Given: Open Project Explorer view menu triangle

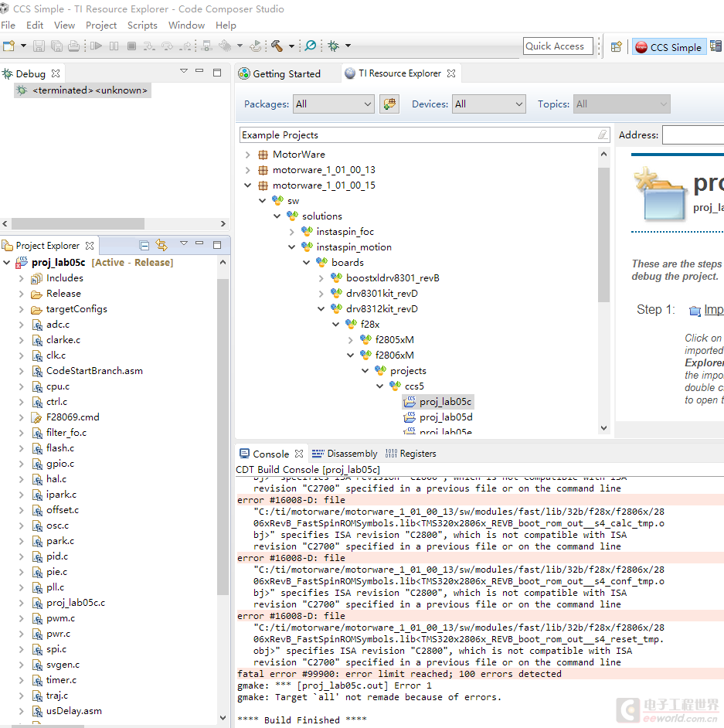Looking at the screenshot, I should (184, 243).
